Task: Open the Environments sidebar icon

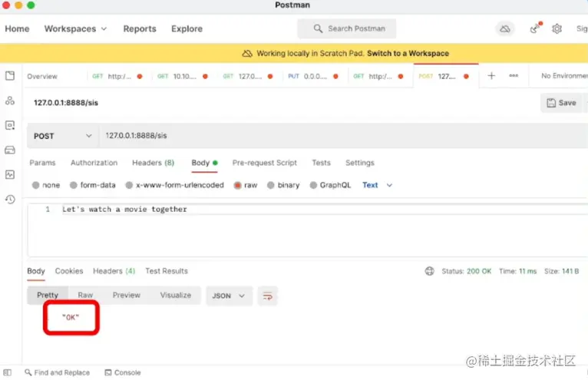Action: [x=10, y=125]
